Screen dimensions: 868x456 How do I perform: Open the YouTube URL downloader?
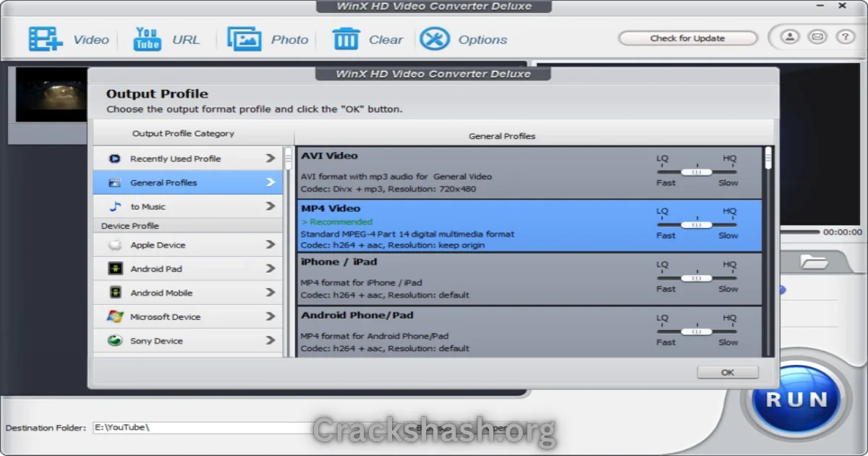pyautogui.click(x=147, y=39)
